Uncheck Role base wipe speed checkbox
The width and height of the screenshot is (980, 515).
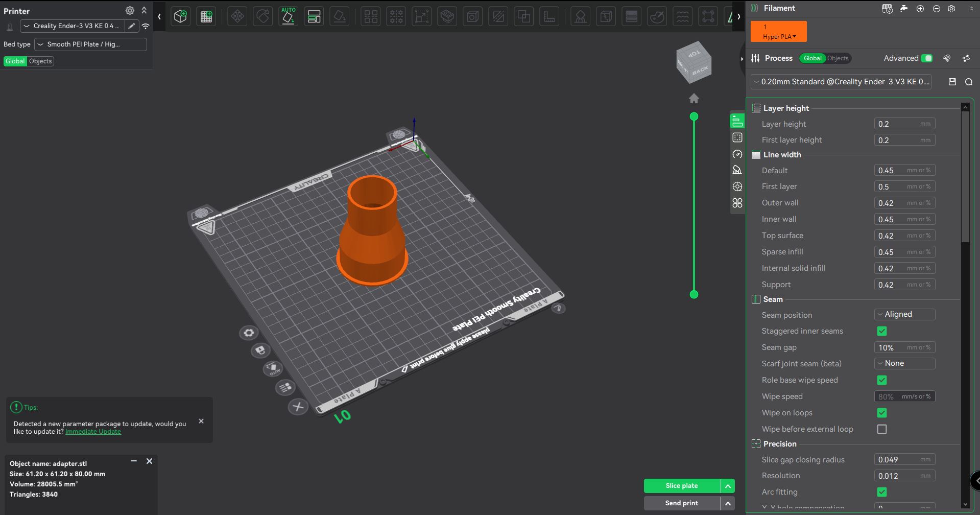[882, 380]
